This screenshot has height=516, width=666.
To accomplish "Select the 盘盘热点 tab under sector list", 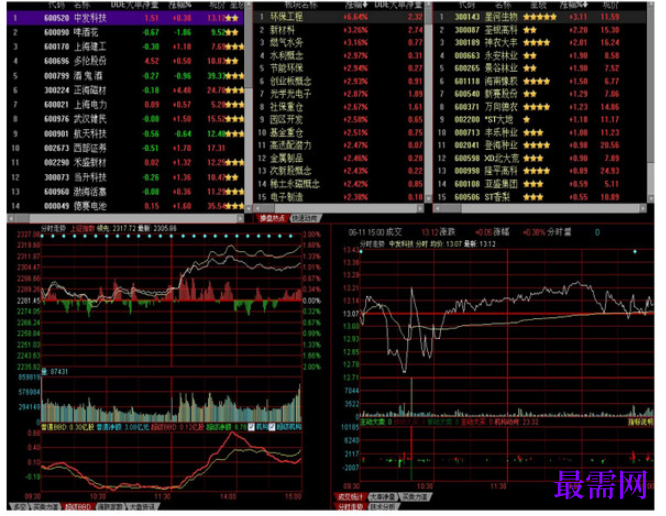I will [272, 218].
